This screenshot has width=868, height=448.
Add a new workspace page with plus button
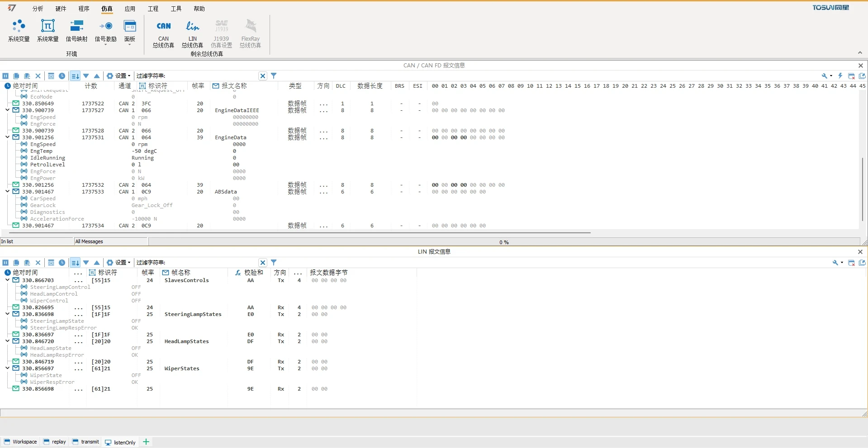(x=146, y=442)
